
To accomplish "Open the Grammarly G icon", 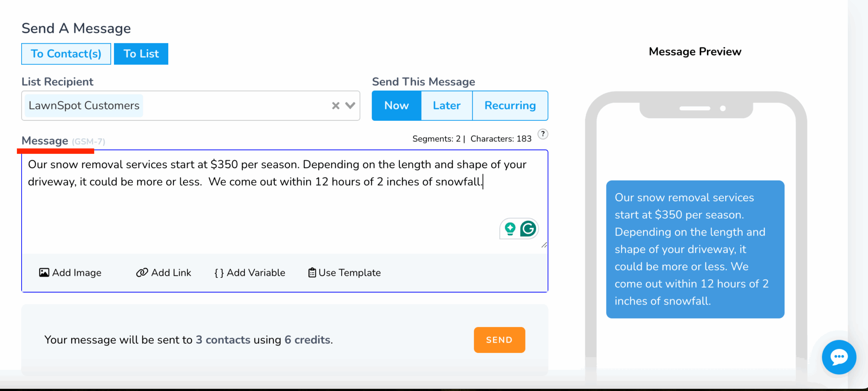I will point(528,229).
